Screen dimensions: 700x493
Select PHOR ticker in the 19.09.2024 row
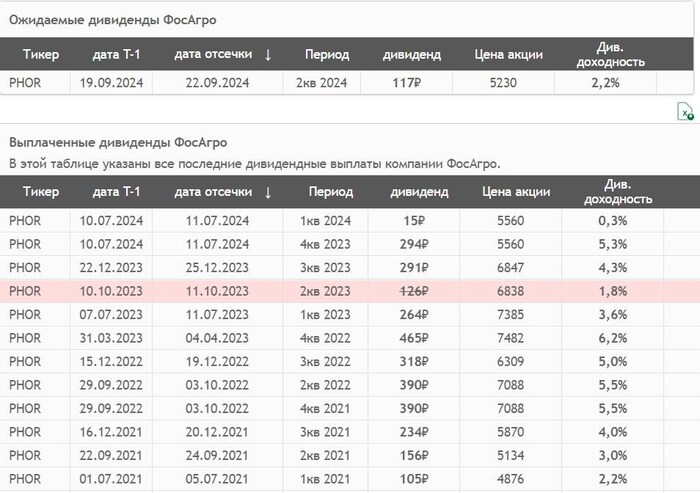(25, 83)
